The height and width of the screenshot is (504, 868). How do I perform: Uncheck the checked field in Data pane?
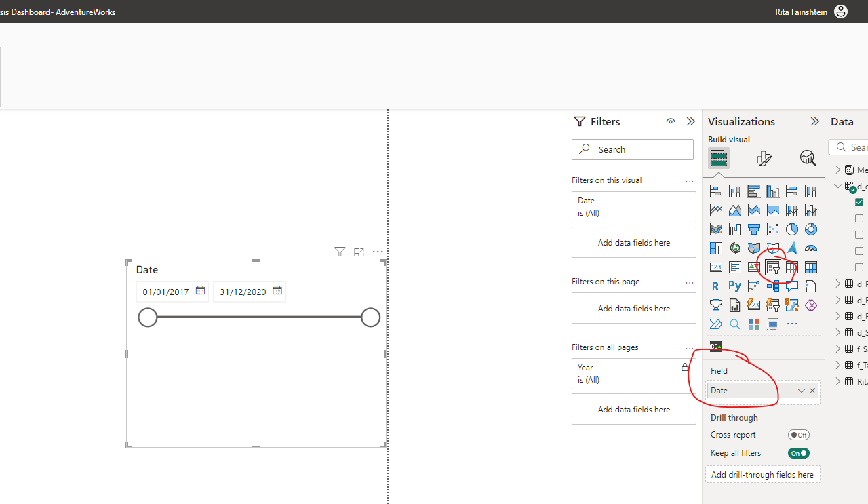pos(859,202)
